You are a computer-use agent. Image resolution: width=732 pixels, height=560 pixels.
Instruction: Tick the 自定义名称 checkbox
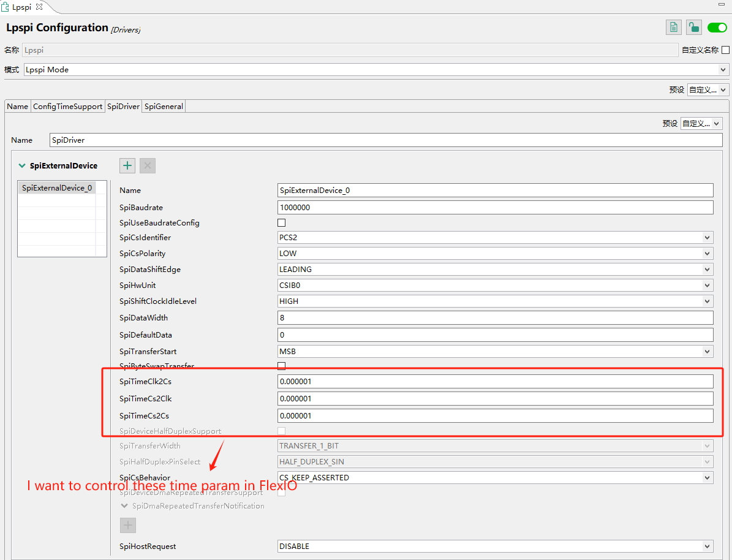tap(726, 50)
